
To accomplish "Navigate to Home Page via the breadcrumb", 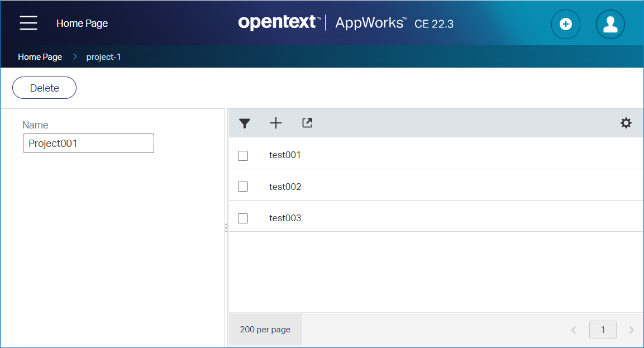I will coord(40,56).
